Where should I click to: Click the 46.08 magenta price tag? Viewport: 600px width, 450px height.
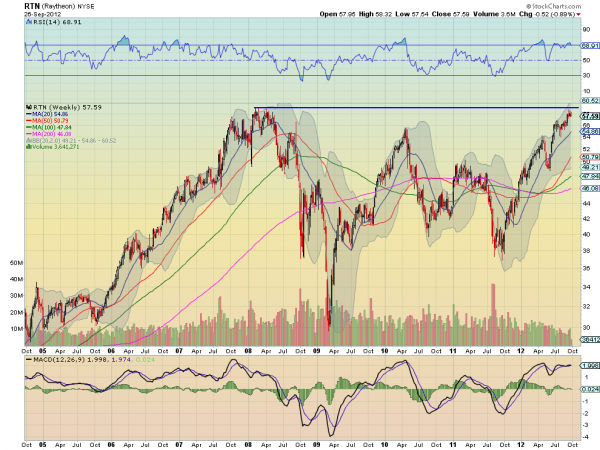(x=590, y=189)
